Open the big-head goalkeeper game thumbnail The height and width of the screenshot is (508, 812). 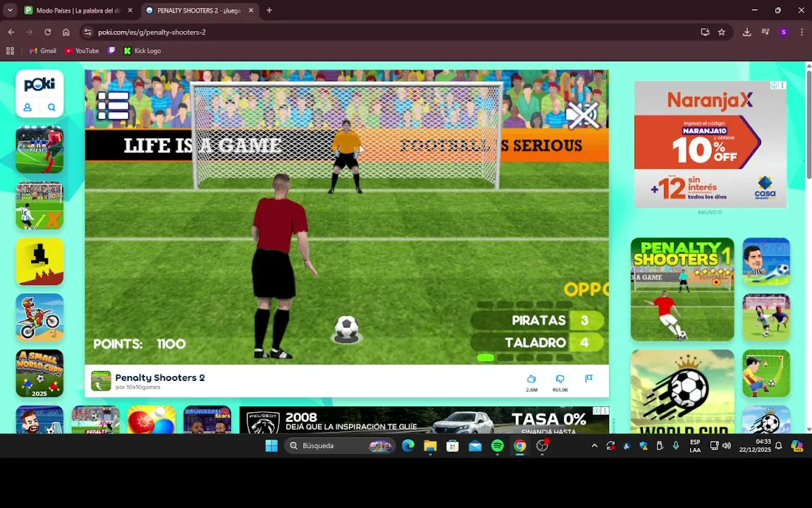766,261
